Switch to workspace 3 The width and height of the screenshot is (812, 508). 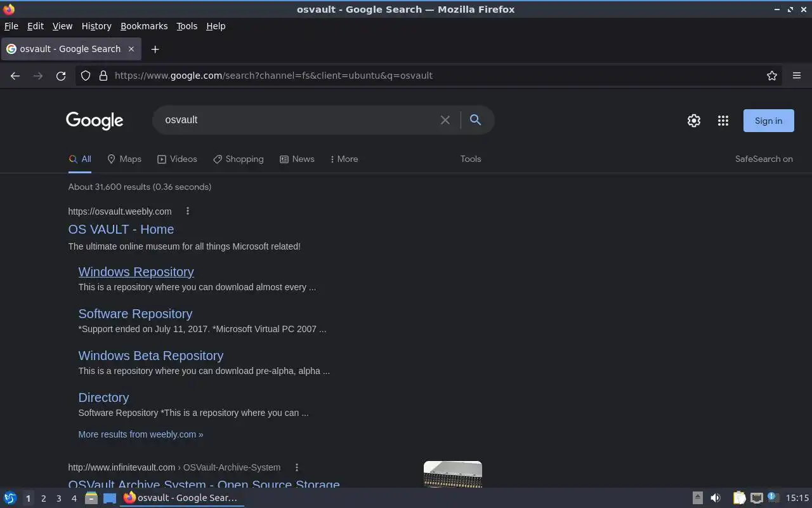(x=58, y=498)
